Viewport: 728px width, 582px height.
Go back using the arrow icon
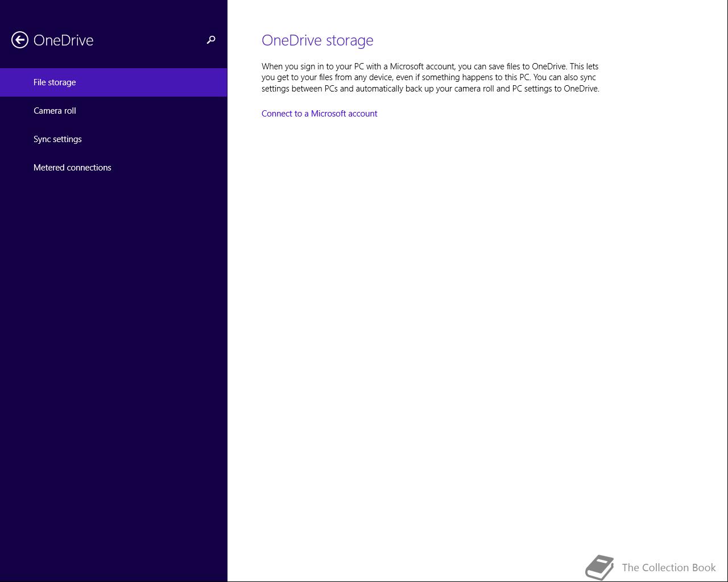pyautogui.click(x=20, y=40)
